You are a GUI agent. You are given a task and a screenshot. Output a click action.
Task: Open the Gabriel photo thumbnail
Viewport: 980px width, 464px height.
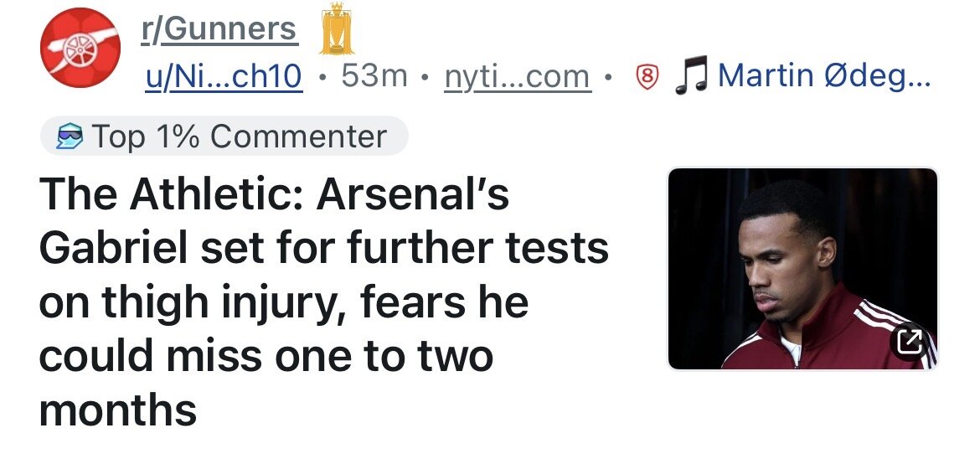pyautogui.click(x=802, y=268)
